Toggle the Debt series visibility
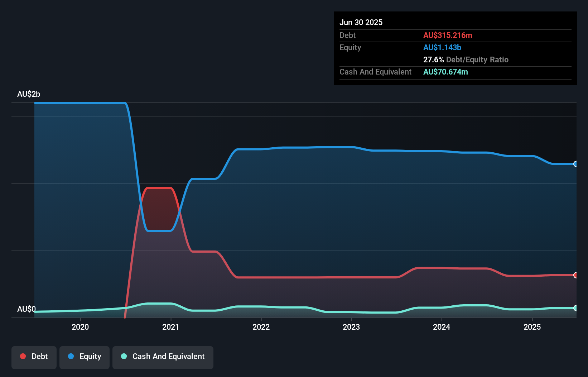 click(34, 357)
